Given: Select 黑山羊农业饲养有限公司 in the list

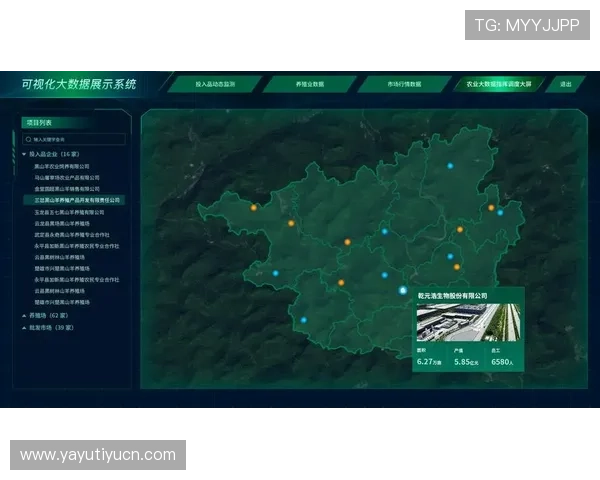Looking at the screenshot, I should click(x=62, y=167).
